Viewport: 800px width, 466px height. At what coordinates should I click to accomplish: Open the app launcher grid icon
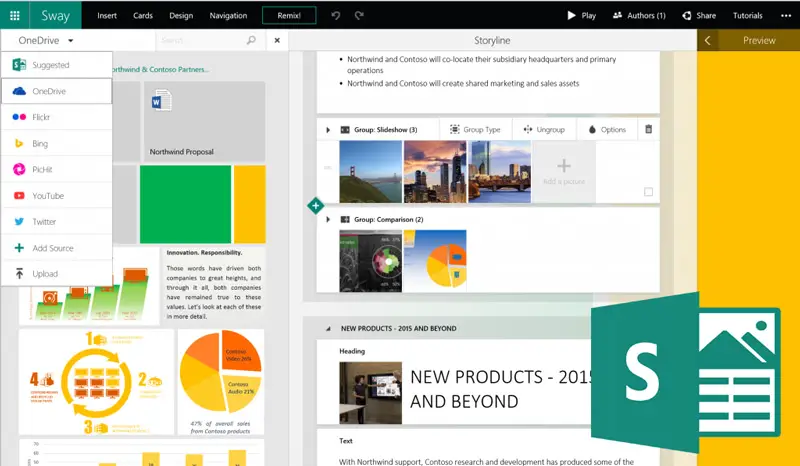[14, 15]
